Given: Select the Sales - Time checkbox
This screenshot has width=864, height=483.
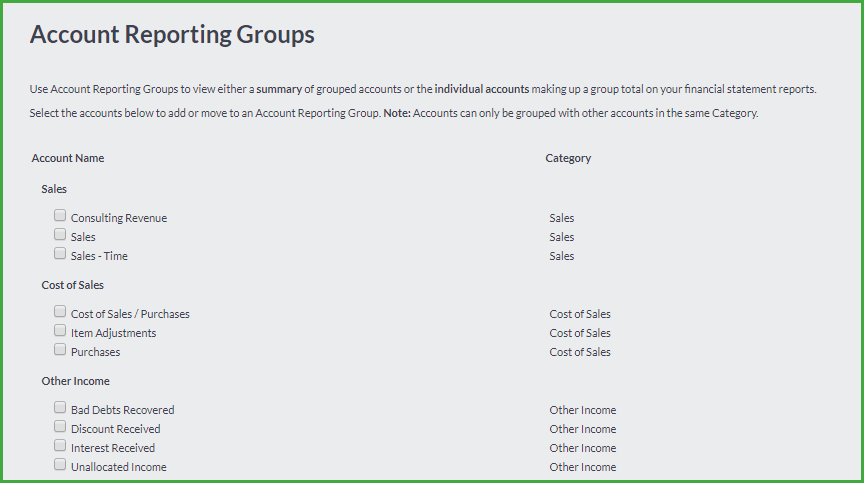Looking at the screenshot, I should [60, 253].
